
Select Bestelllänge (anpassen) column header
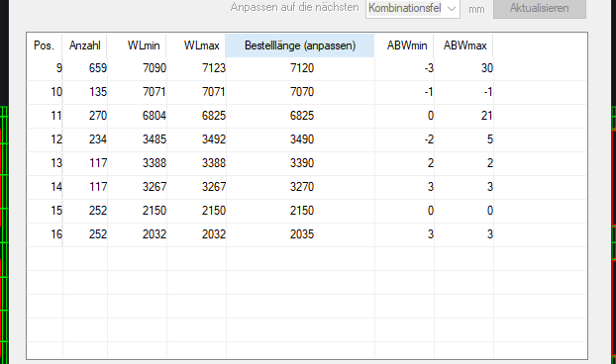pos(300,45)
